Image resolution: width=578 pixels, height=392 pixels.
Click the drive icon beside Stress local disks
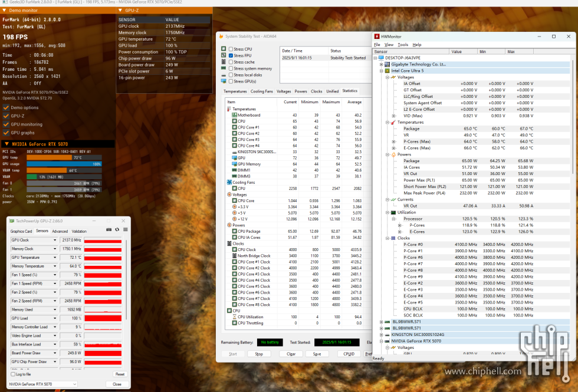point(224,75)
